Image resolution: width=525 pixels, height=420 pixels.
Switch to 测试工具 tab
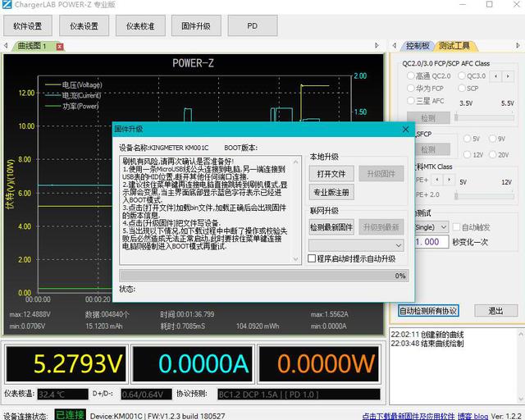(454, 46)
